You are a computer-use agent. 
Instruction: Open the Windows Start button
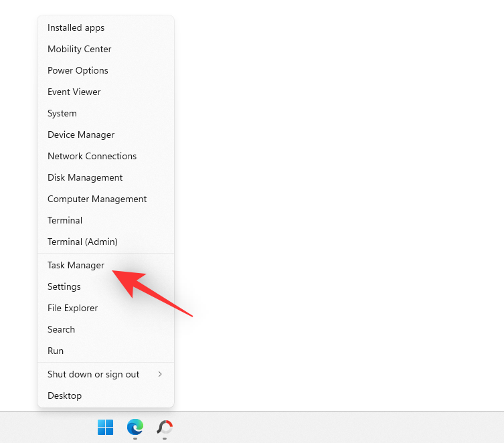[x=106, y=427]
